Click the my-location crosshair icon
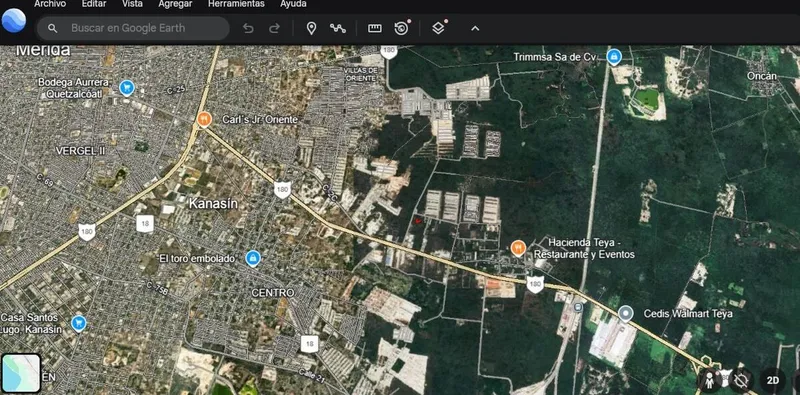This screenshot has width=800, height=395. (x=741, y=380)
